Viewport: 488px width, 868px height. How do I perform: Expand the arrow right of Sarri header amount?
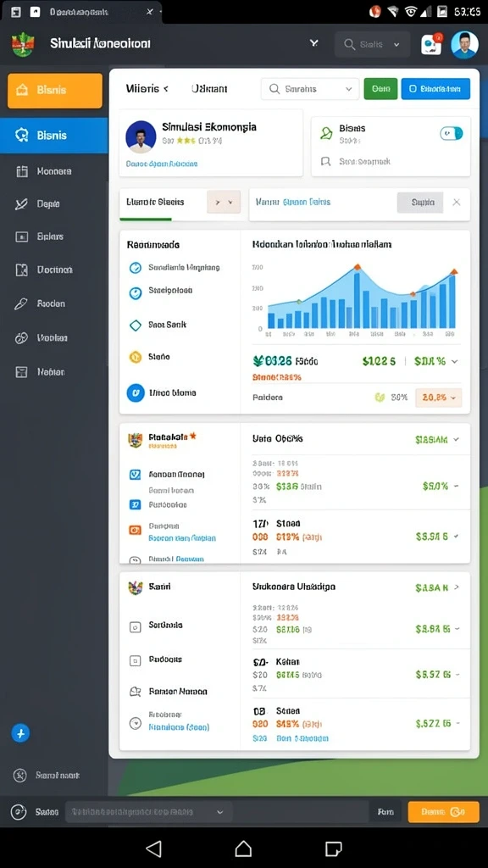pyautogui.click(x=457, y=587)
